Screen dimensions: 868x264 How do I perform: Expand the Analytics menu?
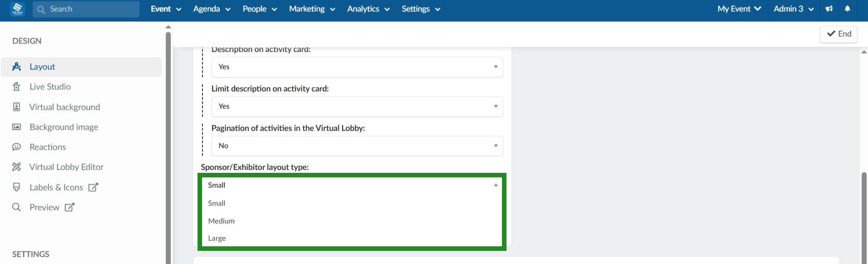[x=368, y=9]
